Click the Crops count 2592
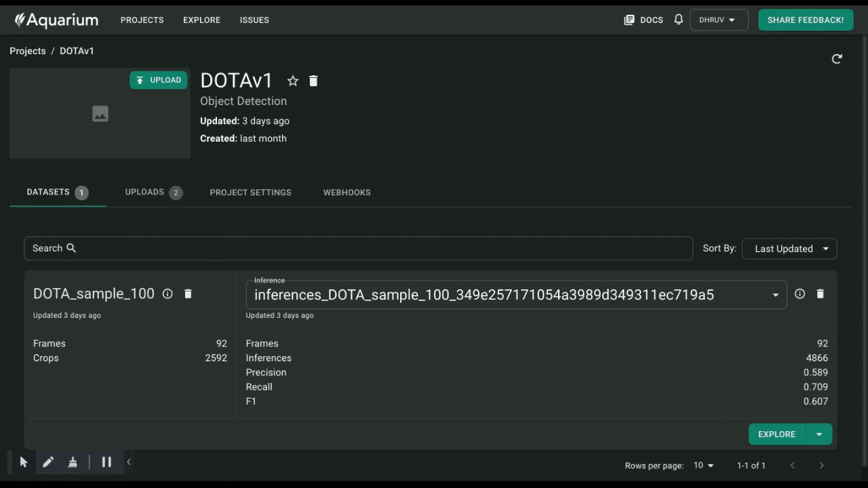This screenshot has height=488, width=868. [216, 358]
